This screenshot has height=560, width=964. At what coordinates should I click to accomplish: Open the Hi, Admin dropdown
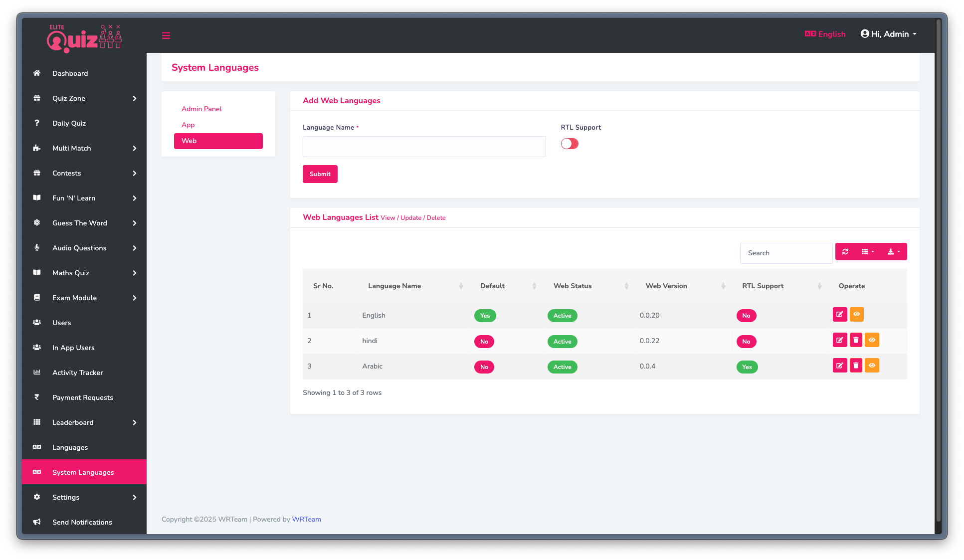(x=889, y=34)
